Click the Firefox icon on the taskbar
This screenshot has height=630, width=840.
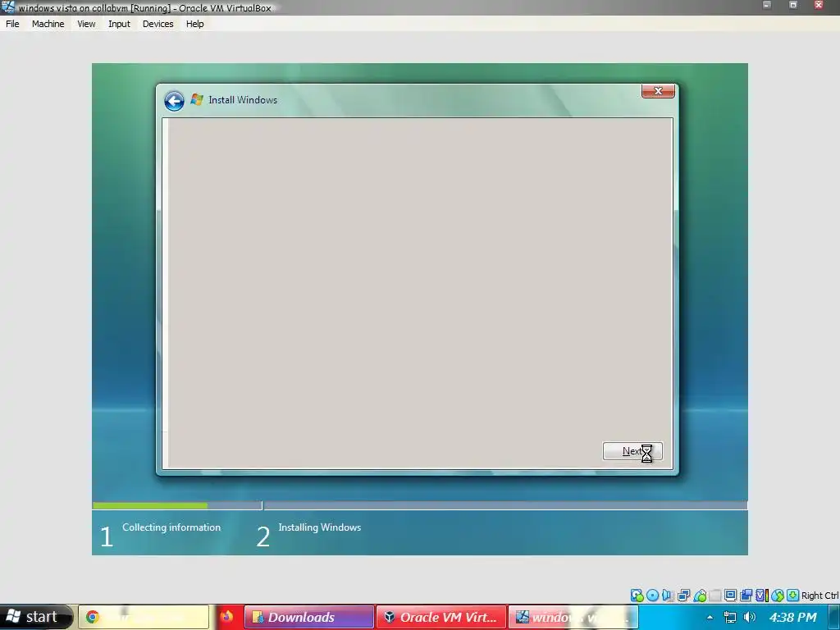pos(226,616)
